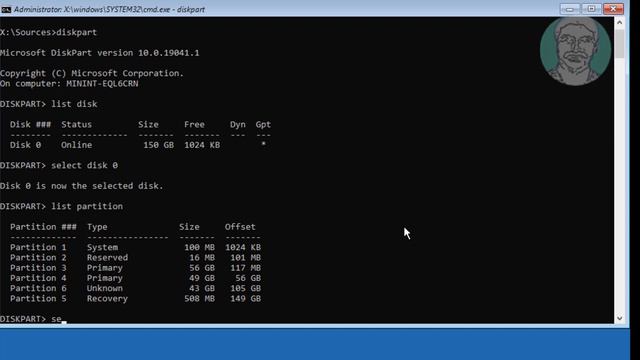
Task: Click 'Partition 3' row label
Action: (x=38, y=267)
